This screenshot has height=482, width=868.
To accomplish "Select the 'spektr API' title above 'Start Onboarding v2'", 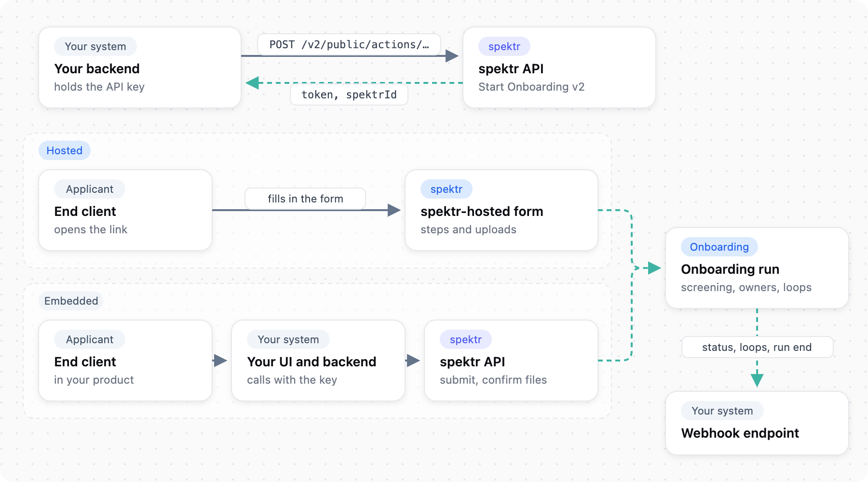I will click(511, 68).
